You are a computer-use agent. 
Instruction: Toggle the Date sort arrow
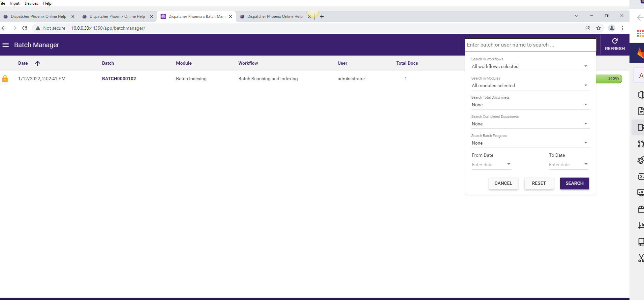tap(38, 63)
